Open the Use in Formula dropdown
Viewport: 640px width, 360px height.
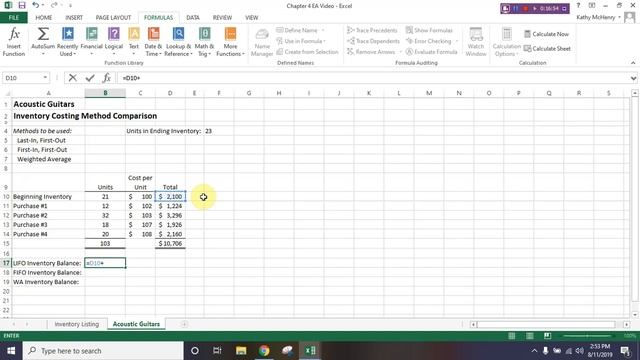[301, 41]
